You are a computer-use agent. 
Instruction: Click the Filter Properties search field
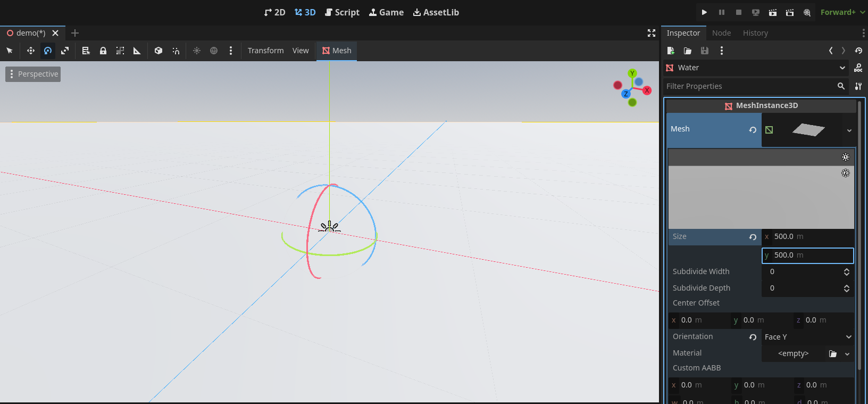(750, 86)
